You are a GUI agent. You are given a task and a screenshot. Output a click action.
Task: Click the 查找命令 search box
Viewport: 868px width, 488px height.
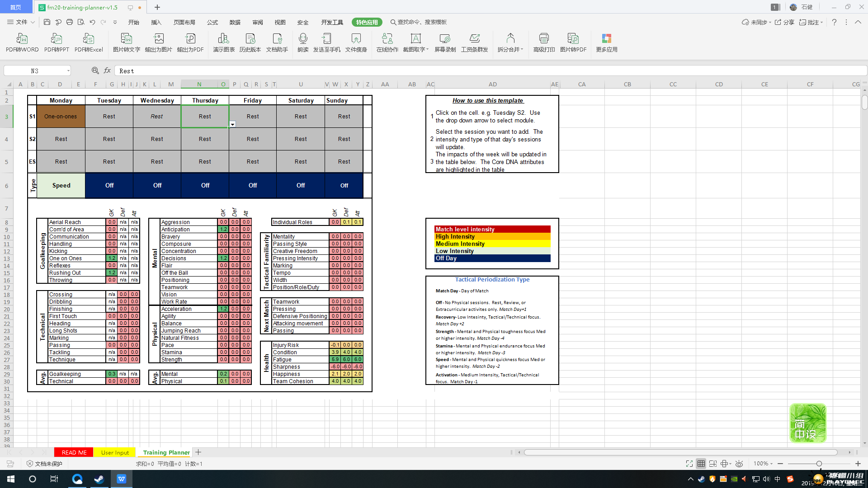tap(419, 22)
